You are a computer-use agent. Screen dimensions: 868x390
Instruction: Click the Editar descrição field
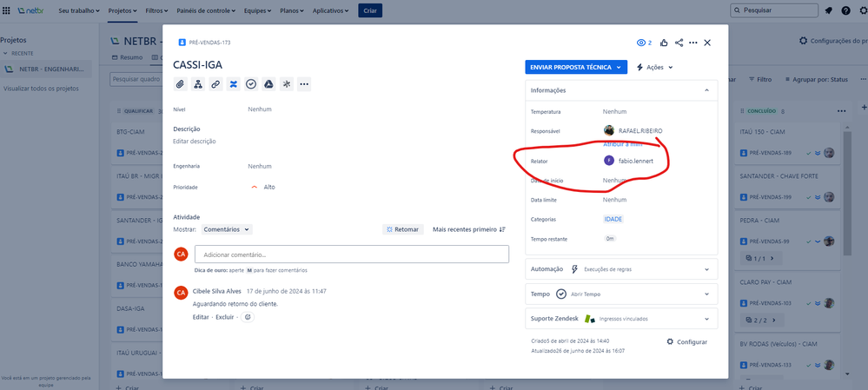[195, 141]
